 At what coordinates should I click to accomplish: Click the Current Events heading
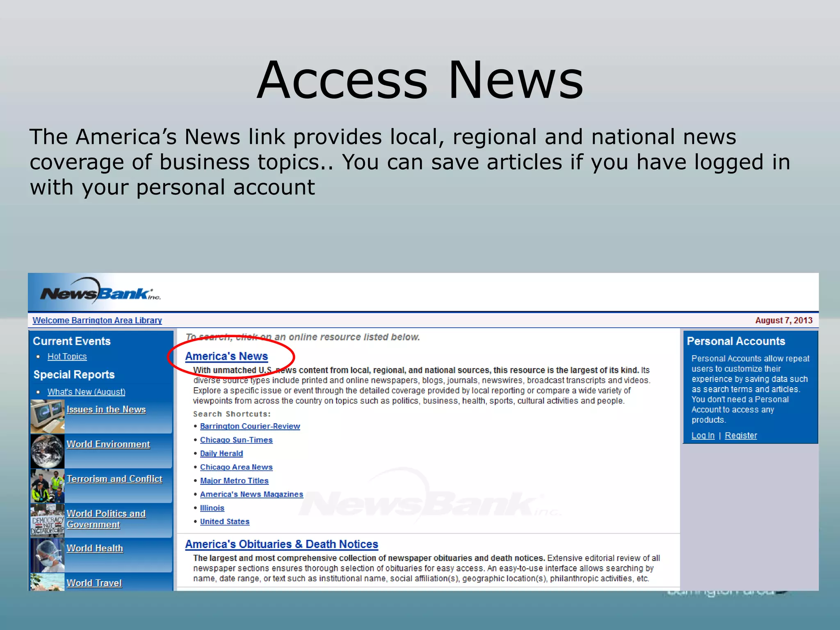click(72, 341)
